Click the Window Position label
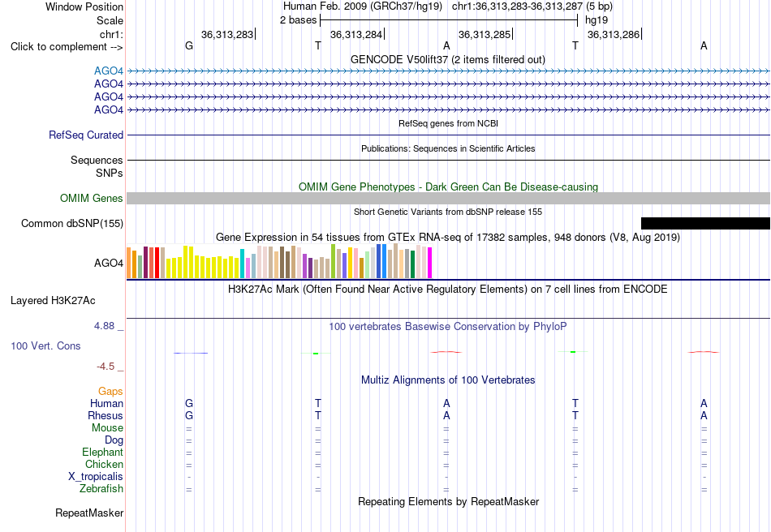 click(84, 6)
